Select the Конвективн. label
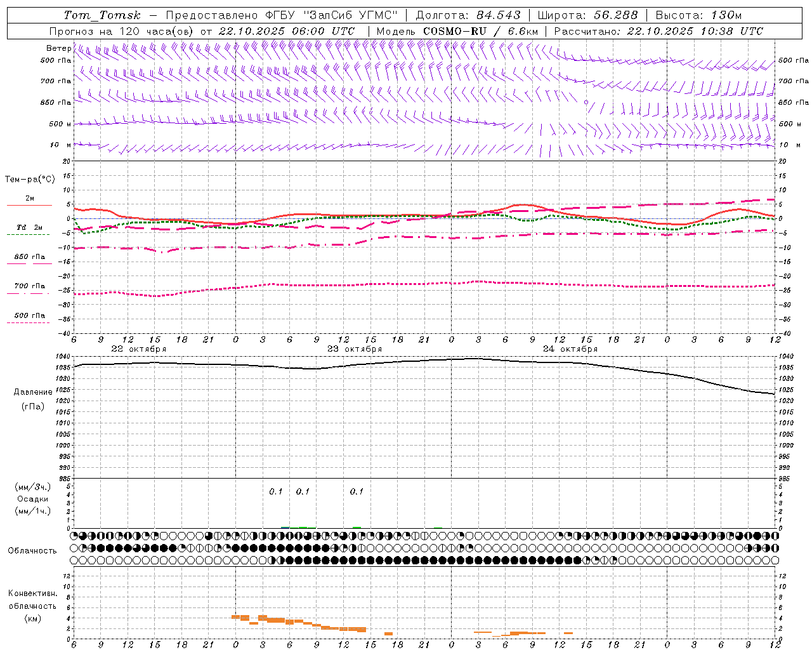Viewport: 812px width, 650px height. (32, 594)
